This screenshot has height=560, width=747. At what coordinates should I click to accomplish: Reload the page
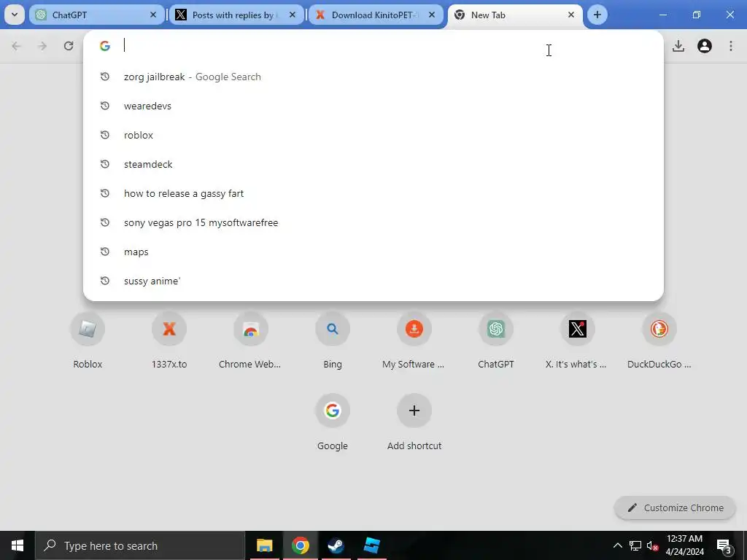click(69, 46)
